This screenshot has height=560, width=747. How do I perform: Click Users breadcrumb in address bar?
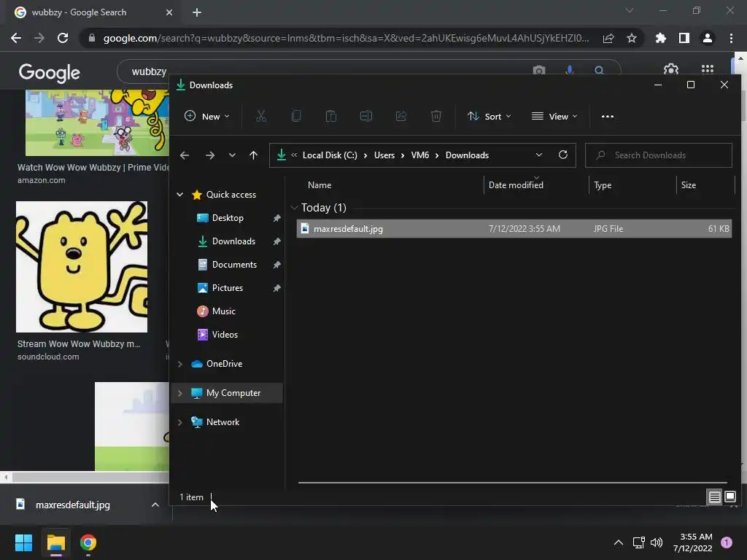tap(384, 155)
